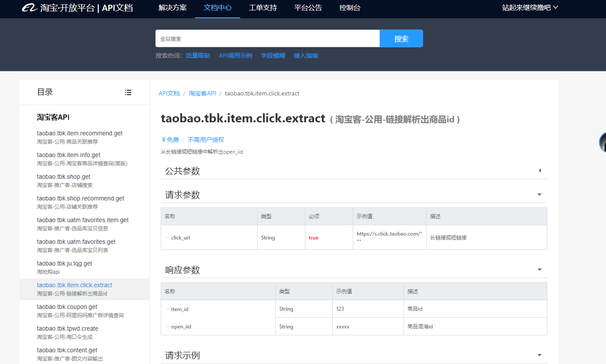Click the API调用示例 hot search link

coord(235,56)
